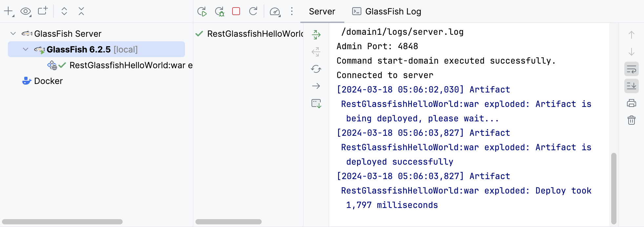Image resolution: width=644 pixels, height=227 pixels.
Task: Click the Rerun server icon
Action: 202,11
